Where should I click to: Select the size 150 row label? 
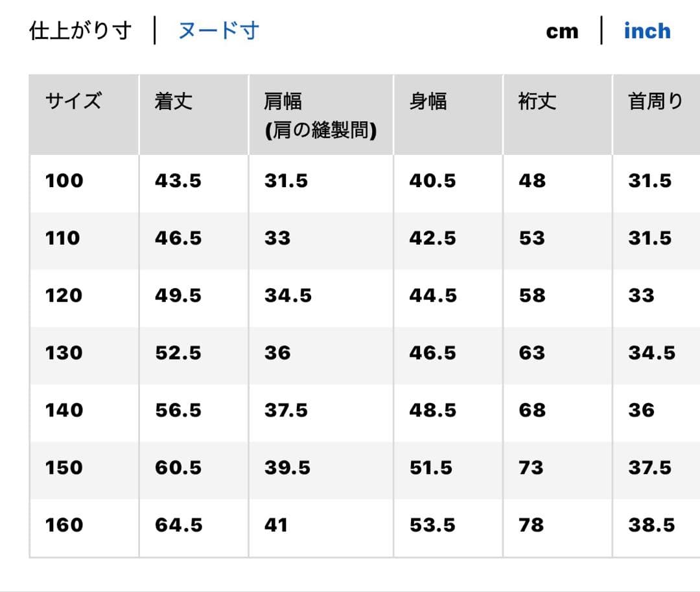pyautogui.click(x=64, y=468)
